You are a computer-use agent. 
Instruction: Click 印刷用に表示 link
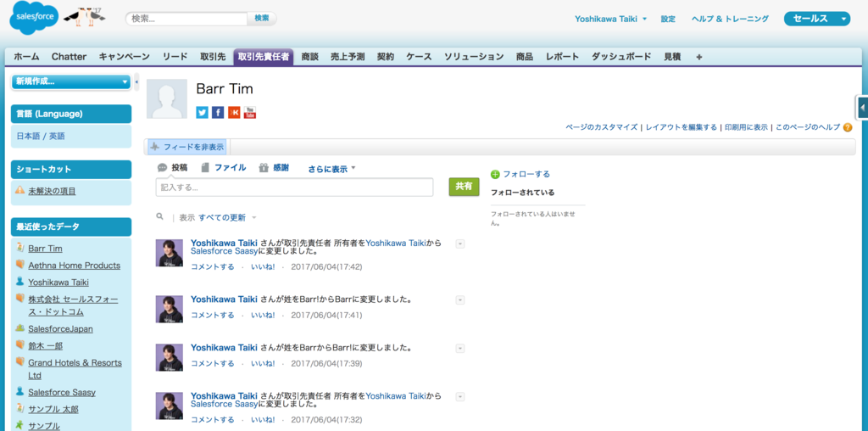(746, 127)
